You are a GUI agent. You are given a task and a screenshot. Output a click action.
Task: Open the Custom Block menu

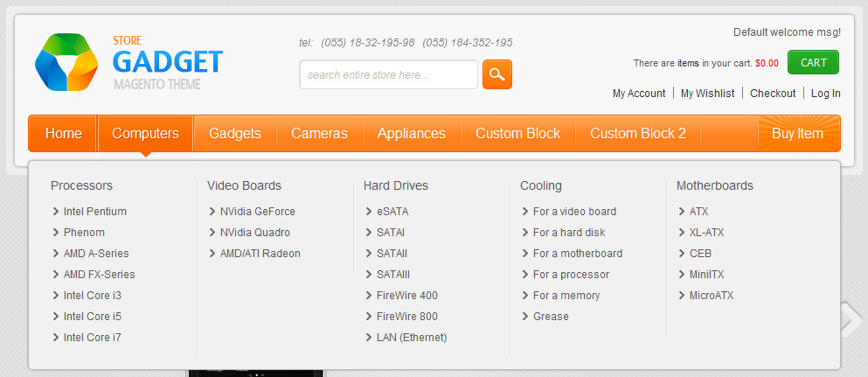518,134
